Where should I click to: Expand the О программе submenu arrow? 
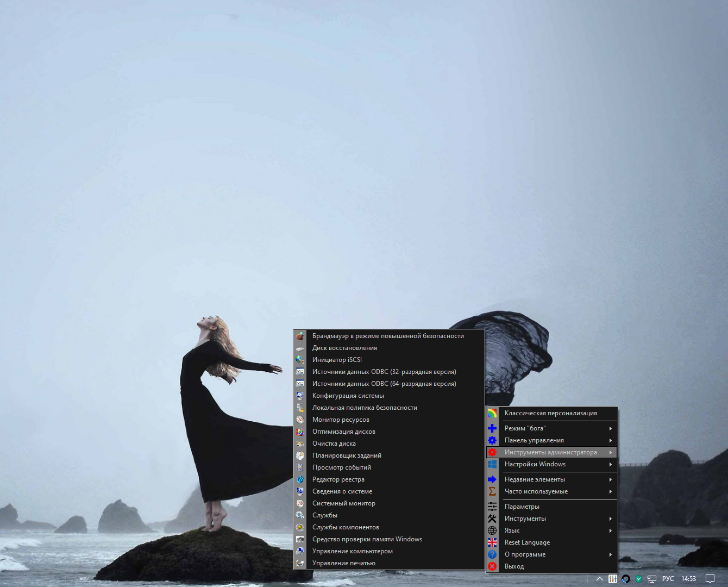point(611,554)
